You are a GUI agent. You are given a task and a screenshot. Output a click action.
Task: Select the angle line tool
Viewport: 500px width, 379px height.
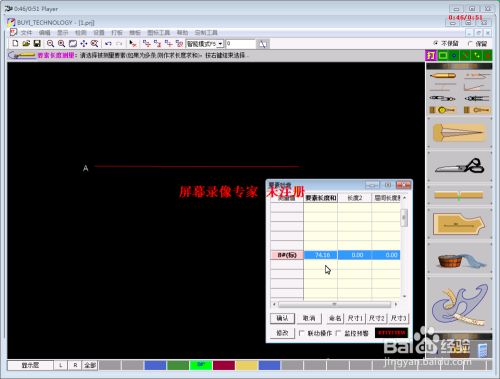point(477,87)
